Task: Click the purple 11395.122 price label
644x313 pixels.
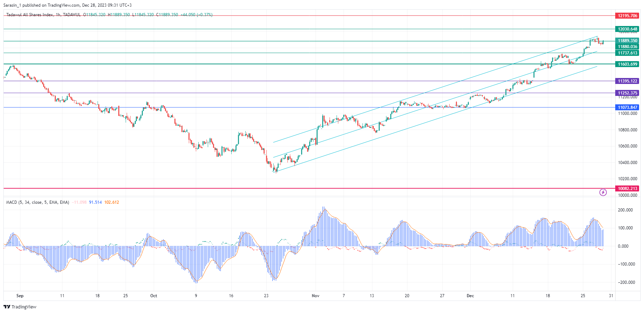Action: pos(628,81)
